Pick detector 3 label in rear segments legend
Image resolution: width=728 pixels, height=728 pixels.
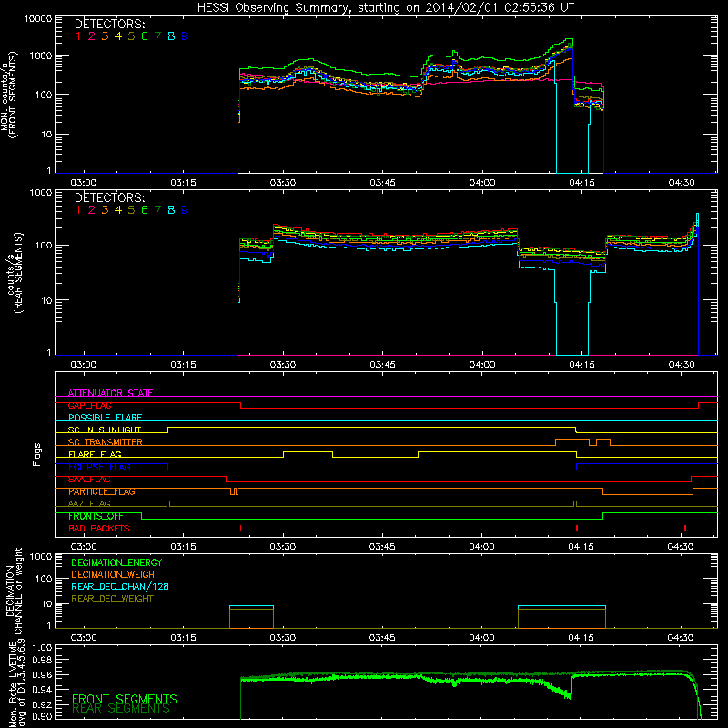coord(105,210)
